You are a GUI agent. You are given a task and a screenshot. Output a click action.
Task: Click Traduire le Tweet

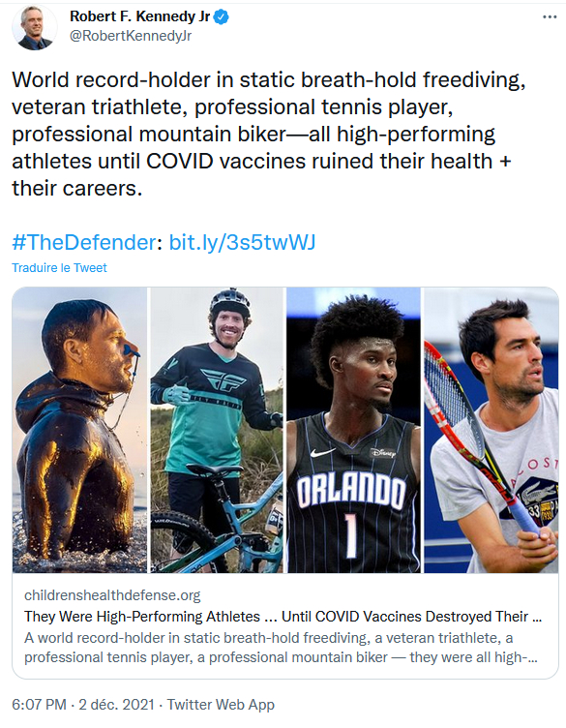pyautogui.click(x=59, y=268)
